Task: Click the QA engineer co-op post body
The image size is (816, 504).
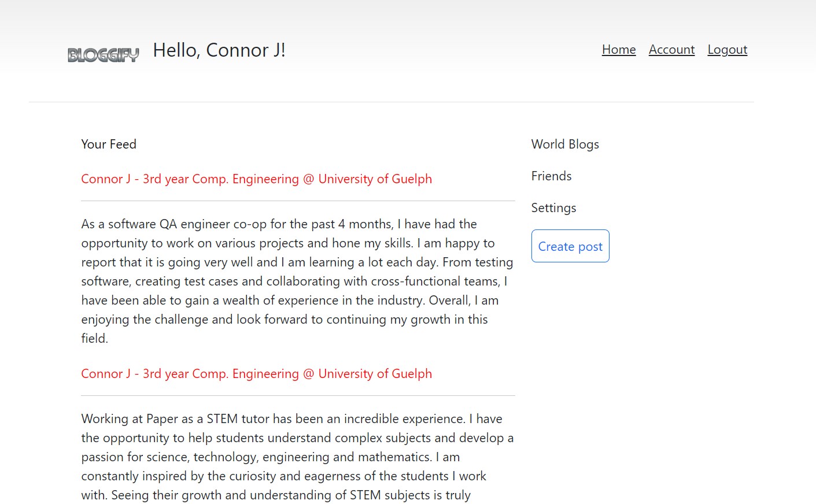Action: 297,280
